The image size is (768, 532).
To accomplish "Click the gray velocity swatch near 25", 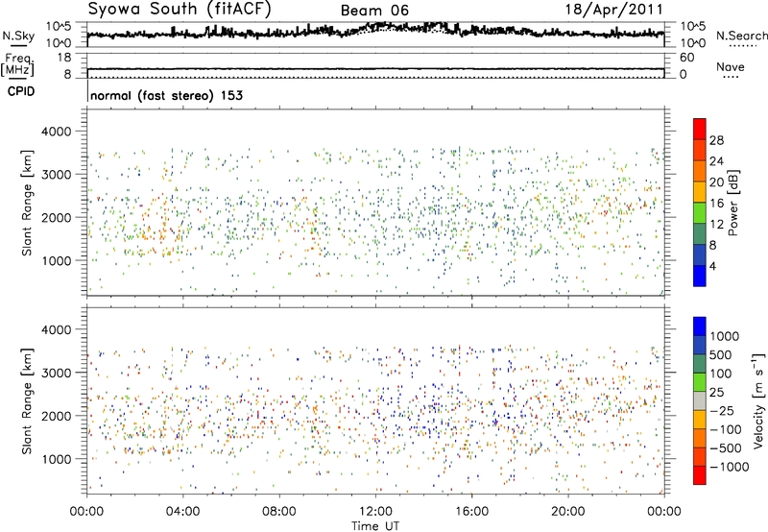I will (700, 400).
